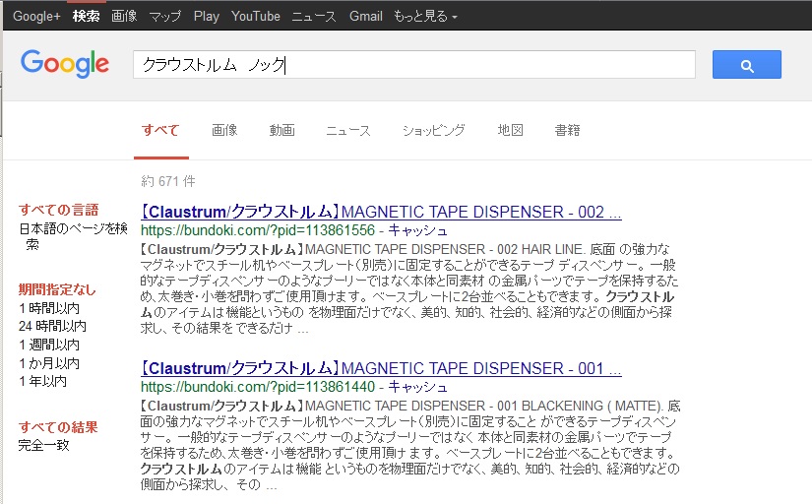Filter results to 1 時間以内
The image size is (812, 504).
(x=49, y=309)
